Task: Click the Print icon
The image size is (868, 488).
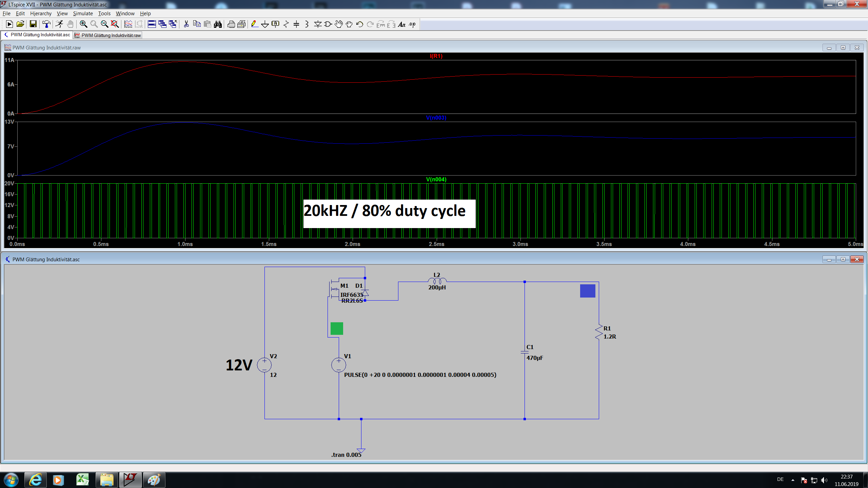Action: coord(231,24)
